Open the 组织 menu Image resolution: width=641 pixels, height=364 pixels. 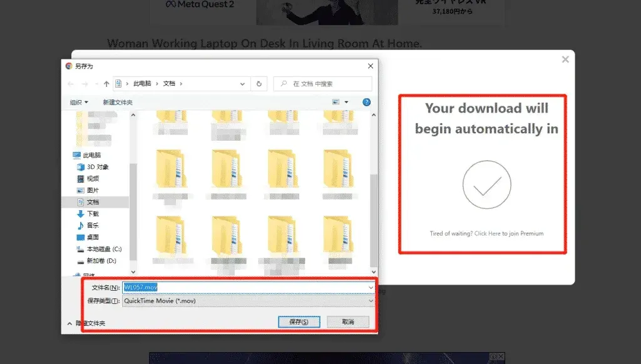[79, 102]
